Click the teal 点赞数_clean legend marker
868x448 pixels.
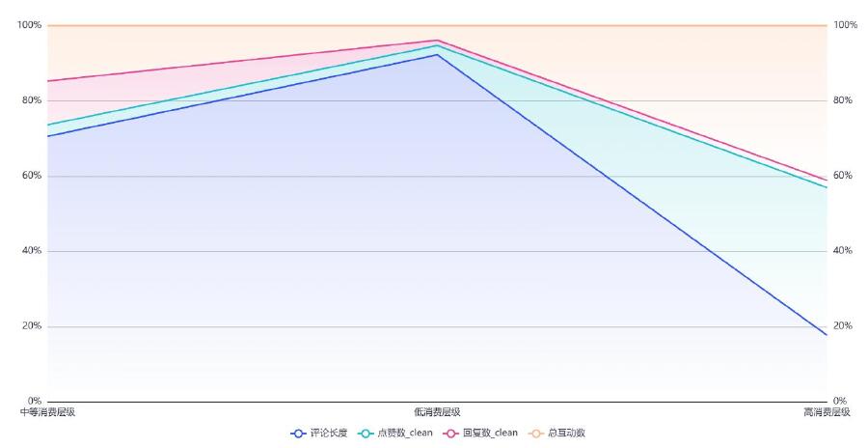pos(366,434)
